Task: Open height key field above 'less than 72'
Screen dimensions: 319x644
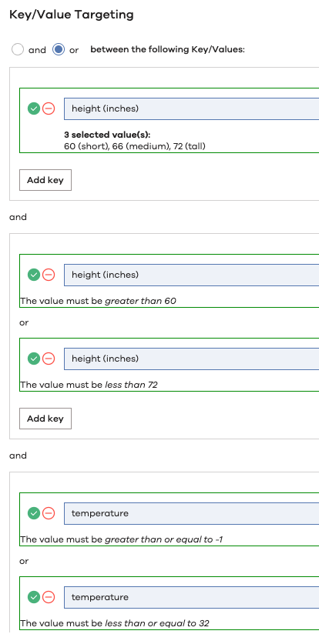Action: [x=192, y=359]
